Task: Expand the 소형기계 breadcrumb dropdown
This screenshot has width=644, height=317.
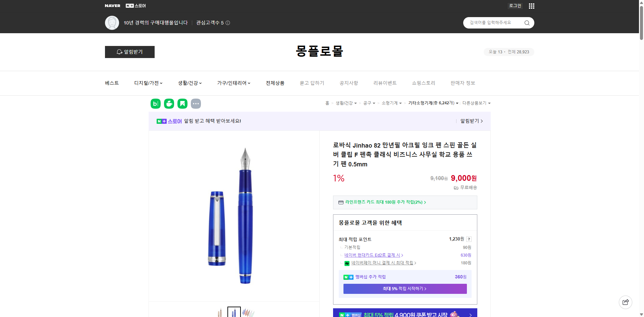Action: tap(391, 103)
